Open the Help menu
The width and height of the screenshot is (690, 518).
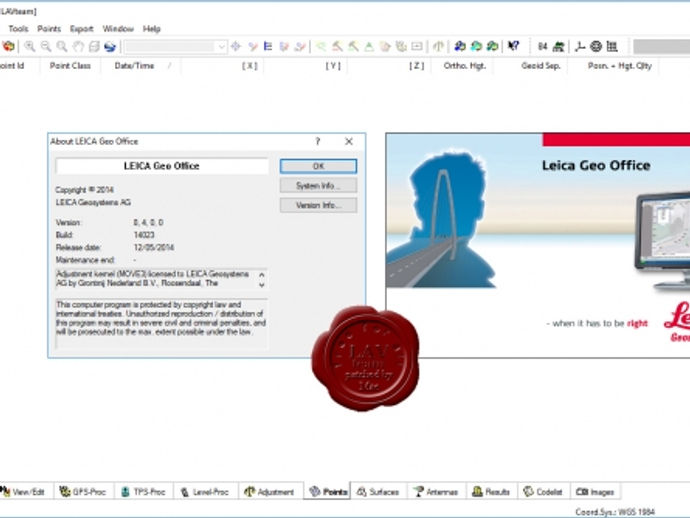pyautogui.click(x=151, y=29)
